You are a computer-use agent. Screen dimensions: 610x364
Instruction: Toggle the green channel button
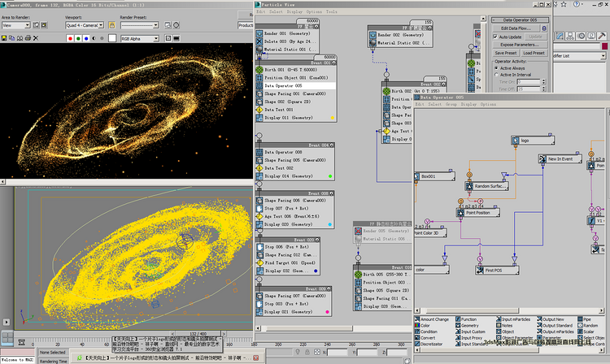pos(78,38)
